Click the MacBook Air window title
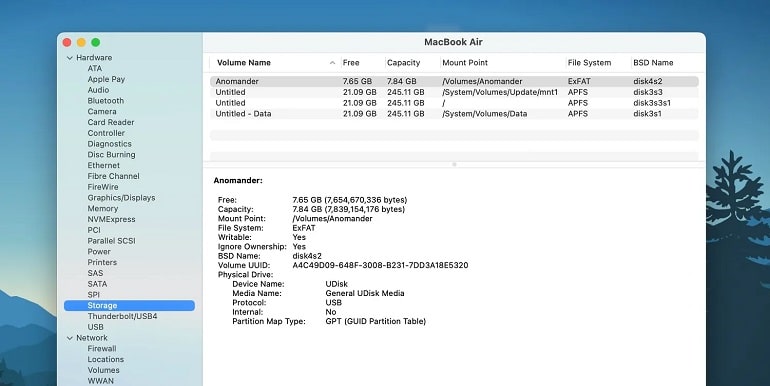Screen dimensions: 770x386 coord(453,42)
